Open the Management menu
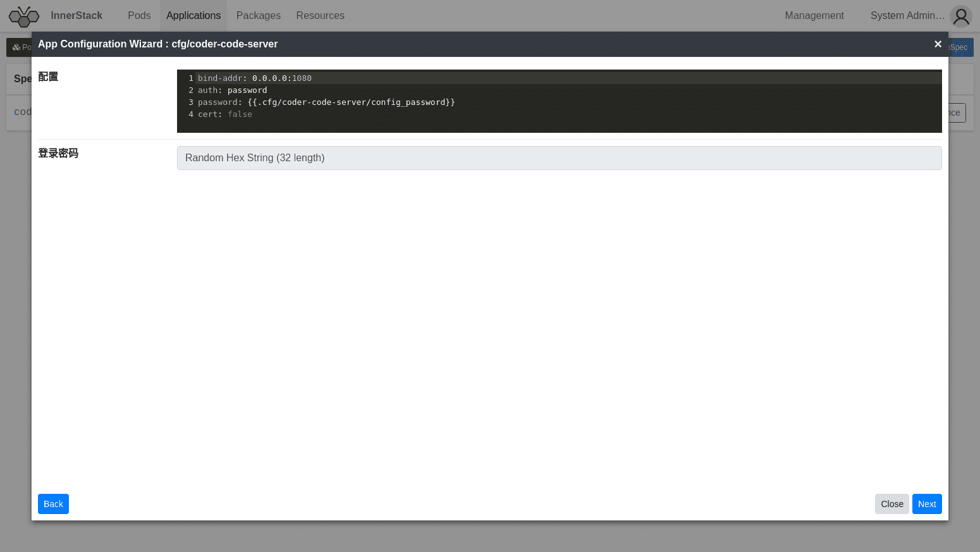The width and height of the screenshot is (980, 552). [x=814, y=15]
